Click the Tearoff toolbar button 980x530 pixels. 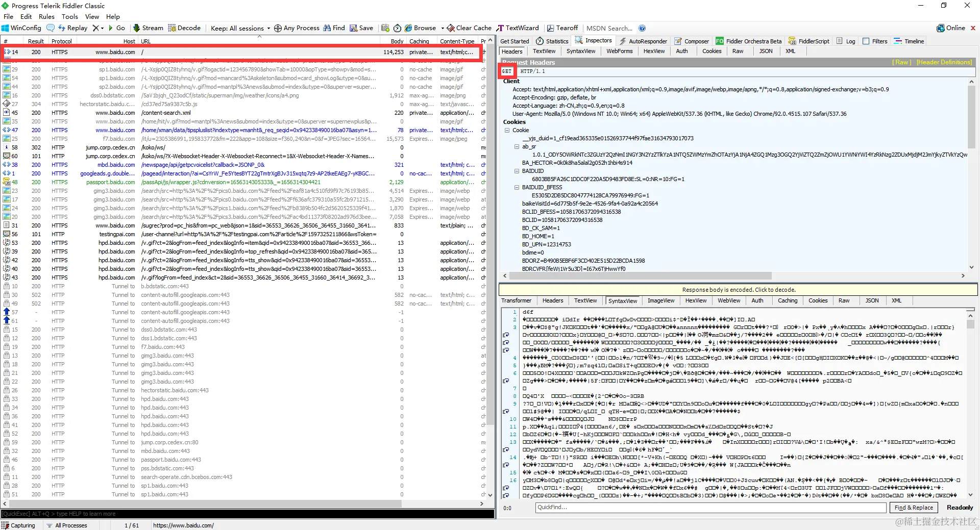[562, 28]
